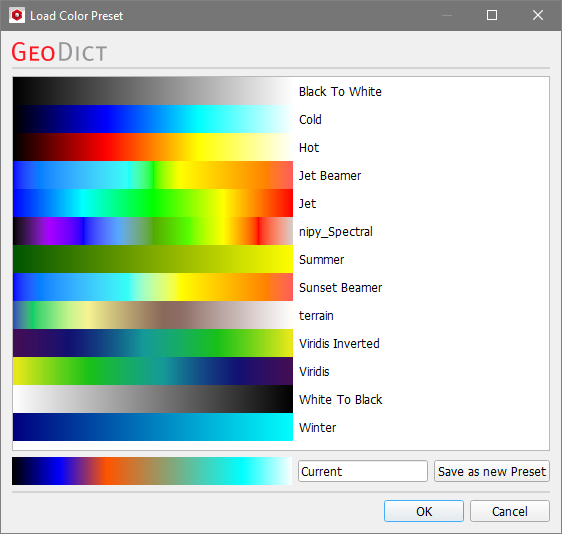Select the Viridis gradient bar
Viewport: 562px width, 534px height.
point(153,371)
